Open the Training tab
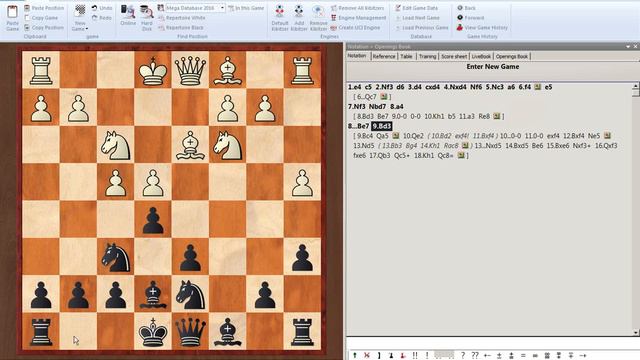This screenshot has height=360, width=640. point(427,56)
